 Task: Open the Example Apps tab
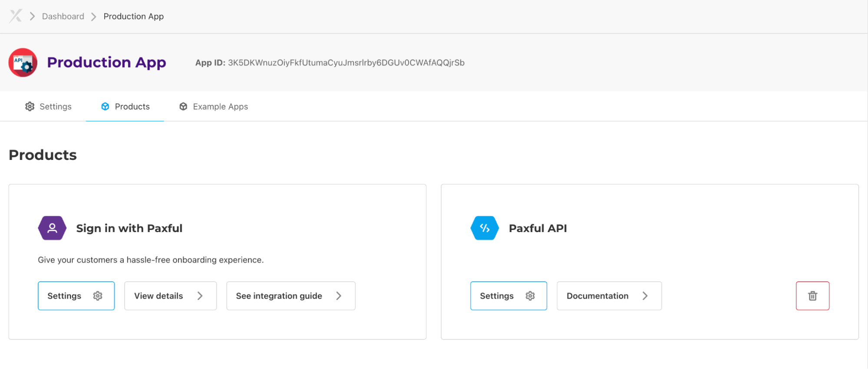pos(213,106)
